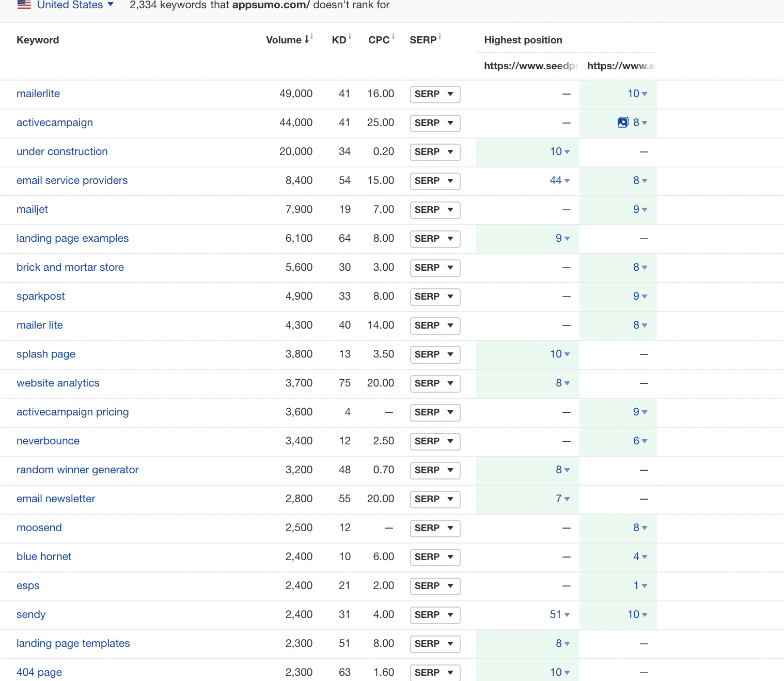This screenshot has height=681, width=784.
Task: Open the mailjet keyword link
Action: pos(32,209)
